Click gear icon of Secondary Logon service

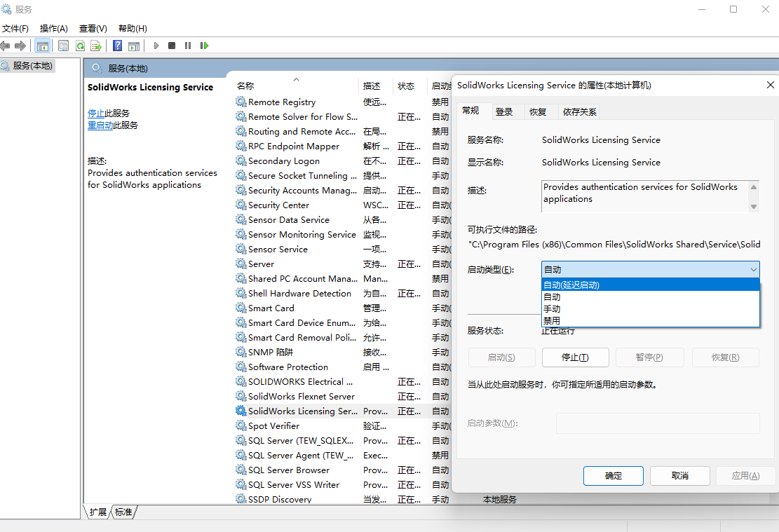coord(241,161)
